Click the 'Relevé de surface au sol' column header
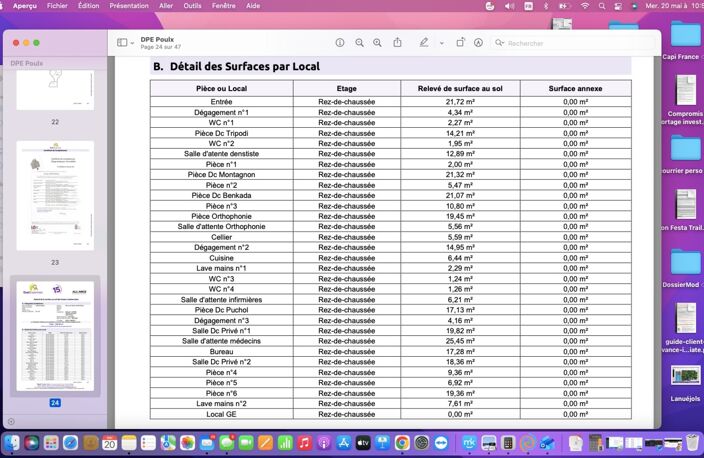704x458 pixels. click(460, 88)
